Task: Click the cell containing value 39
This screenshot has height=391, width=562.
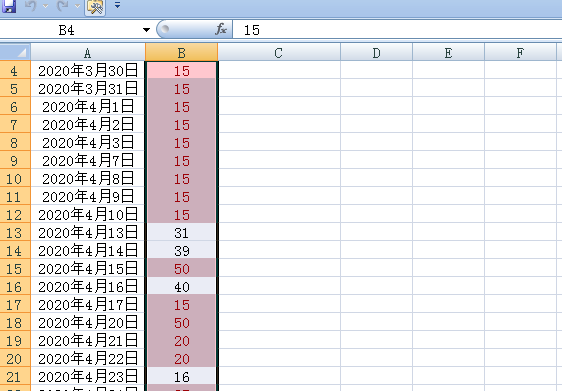Action: [x=181, y=250]
